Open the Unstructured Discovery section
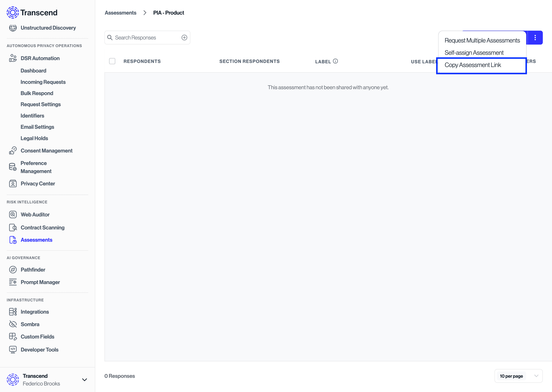The image size is (552, 392). 48,28
